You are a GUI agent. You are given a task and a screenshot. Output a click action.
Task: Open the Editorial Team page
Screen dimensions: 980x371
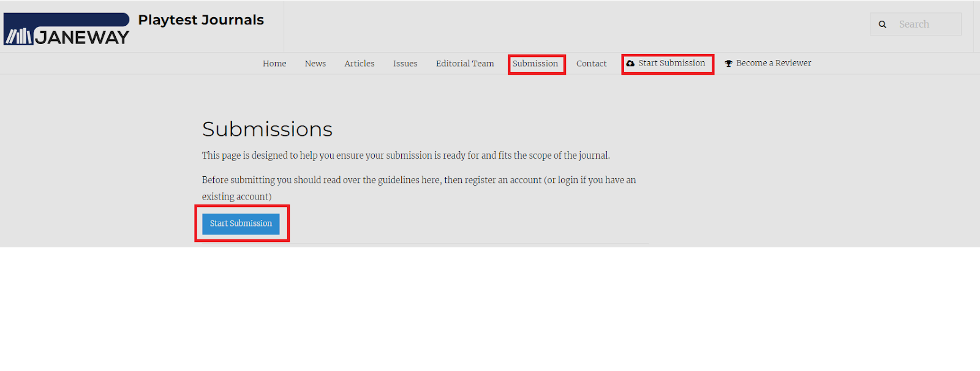[x=465, y=64]
